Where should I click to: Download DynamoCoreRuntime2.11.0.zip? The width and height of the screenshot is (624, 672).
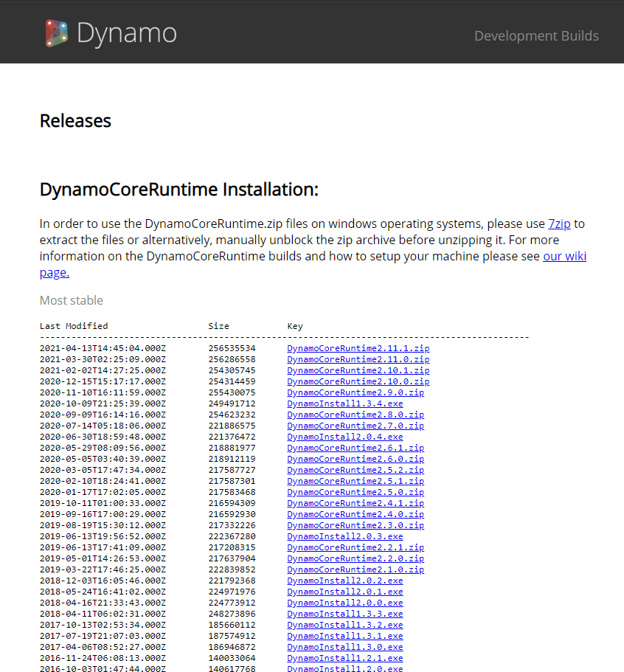(358, 359)
